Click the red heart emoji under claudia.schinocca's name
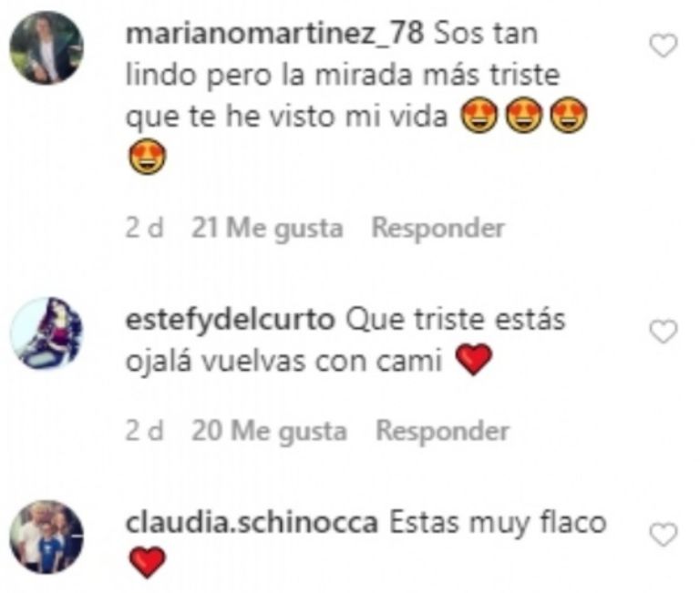The height and width of the screenshot is (593, 700). click(x=148, y=563)
